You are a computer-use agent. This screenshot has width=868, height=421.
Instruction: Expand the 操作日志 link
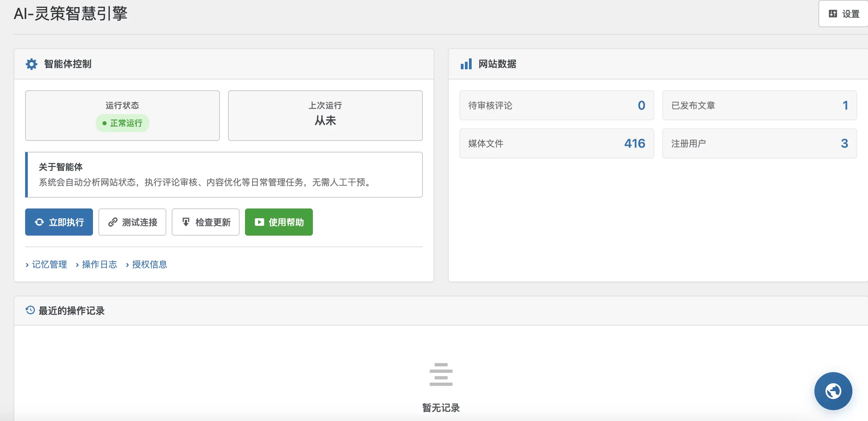pyautogui.click(x=96, y=264)
